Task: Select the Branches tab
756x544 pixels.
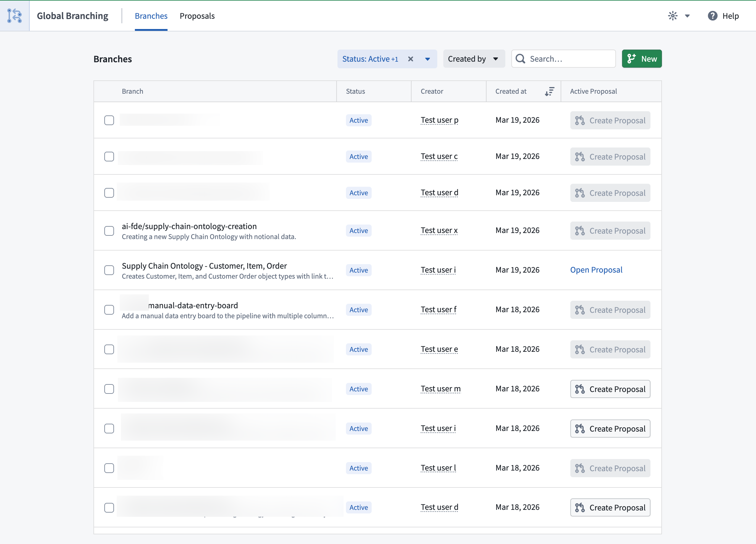Action: pos(151,16)
